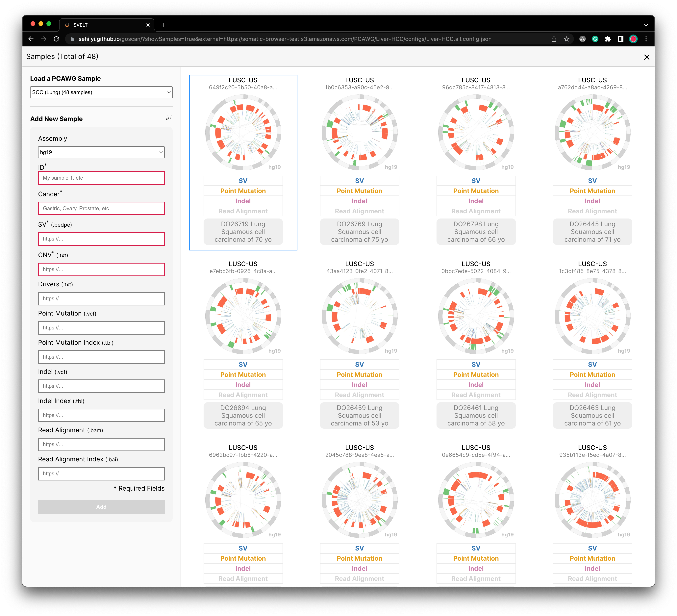Click SV under the DO26463 sample
Viewport: 677px width, 616px height.
[x=592, y=364]
